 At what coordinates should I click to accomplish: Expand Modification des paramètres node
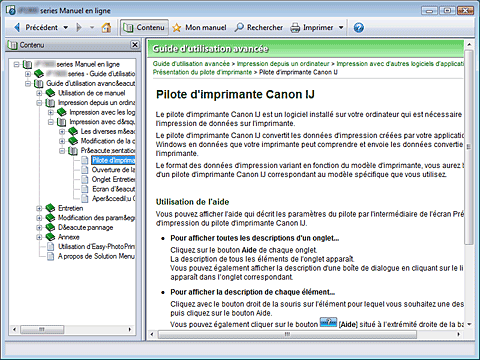pyautogui.click(x=39, y=218)
